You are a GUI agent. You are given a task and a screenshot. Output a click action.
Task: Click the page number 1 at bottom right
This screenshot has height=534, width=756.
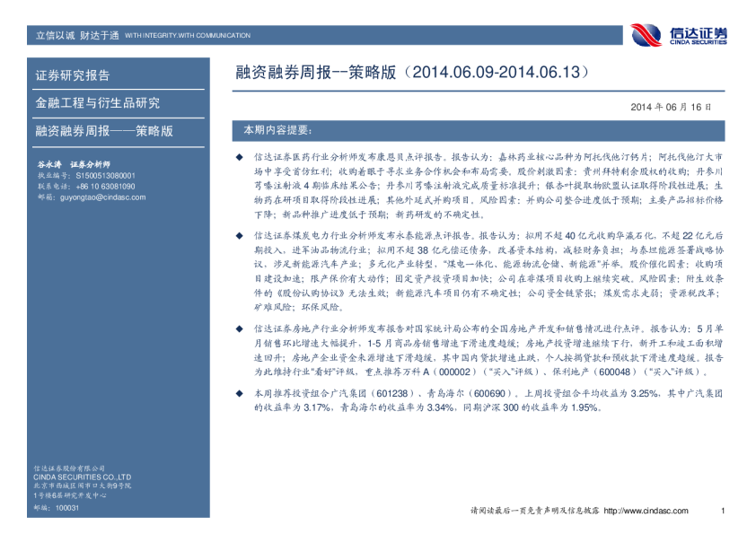722,511
